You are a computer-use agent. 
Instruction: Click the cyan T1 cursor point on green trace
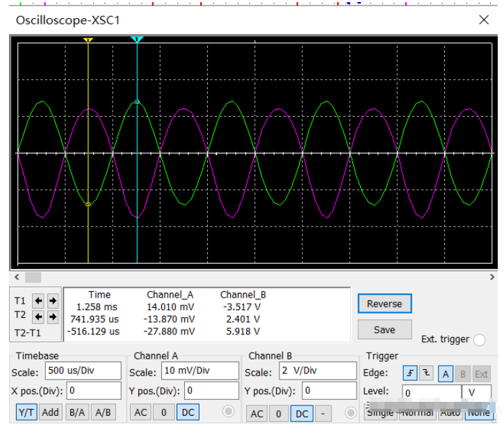point(137,102)
